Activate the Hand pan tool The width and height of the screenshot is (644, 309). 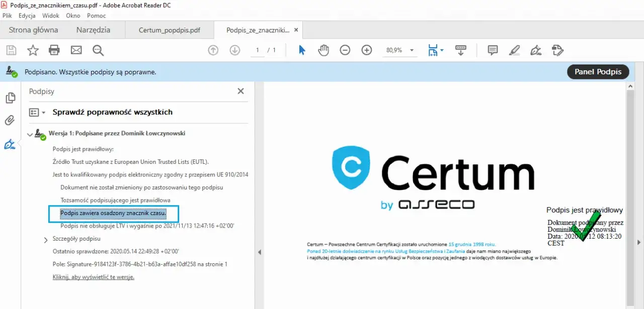tap(324, 50)
